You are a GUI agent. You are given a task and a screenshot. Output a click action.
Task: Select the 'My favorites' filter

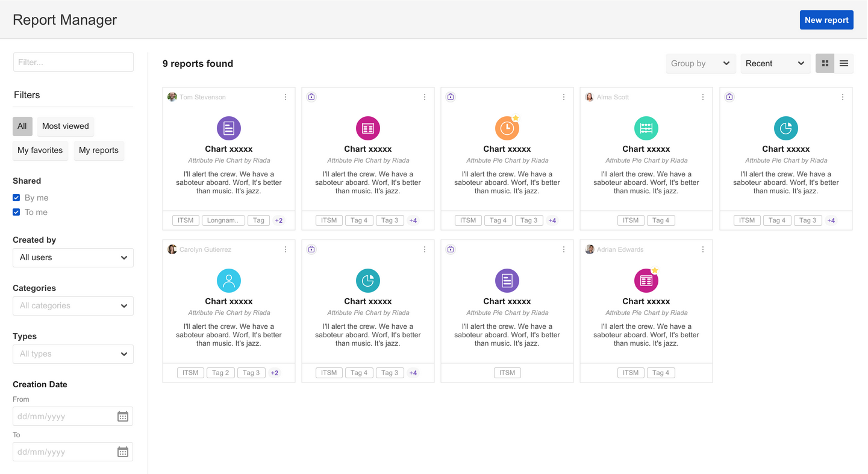pos(40,150)
